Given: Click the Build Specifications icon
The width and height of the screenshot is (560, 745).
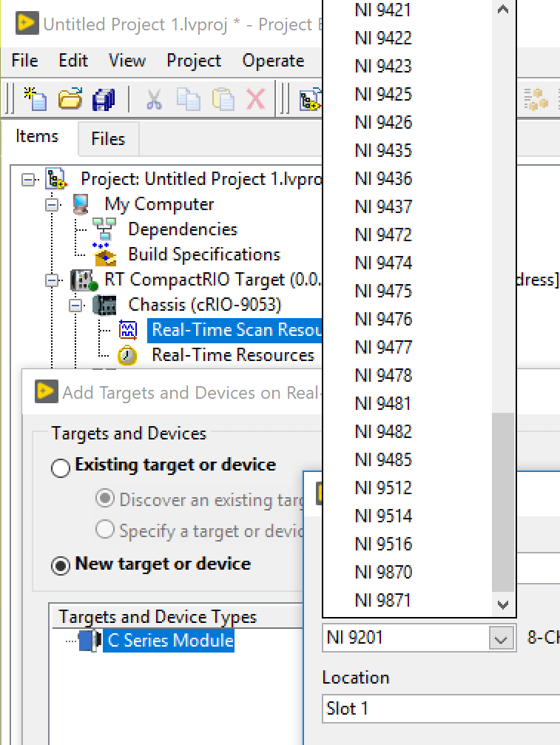Looking at the screenshot, I should point(104,254).
